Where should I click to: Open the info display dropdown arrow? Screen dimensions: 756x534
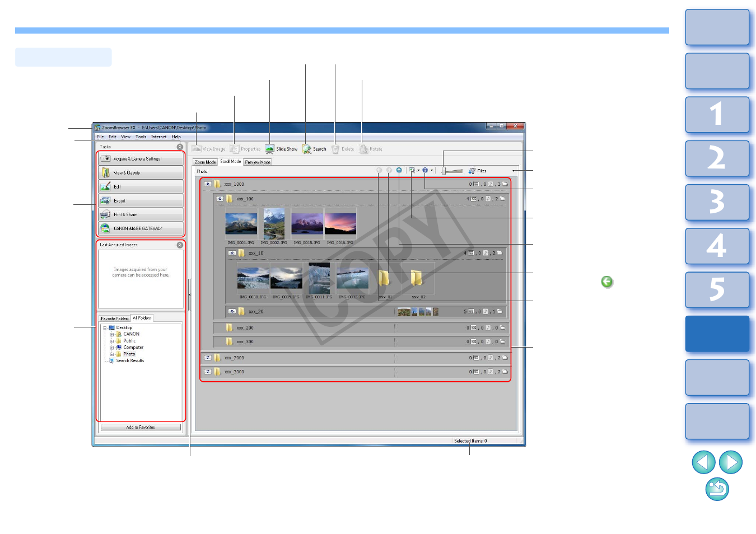pos(432,171)
